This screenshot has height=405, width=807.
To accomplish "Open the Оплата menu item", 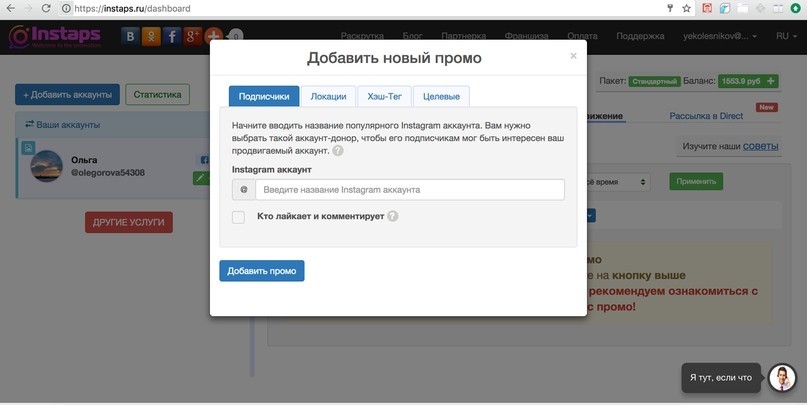I will (582, 36).
